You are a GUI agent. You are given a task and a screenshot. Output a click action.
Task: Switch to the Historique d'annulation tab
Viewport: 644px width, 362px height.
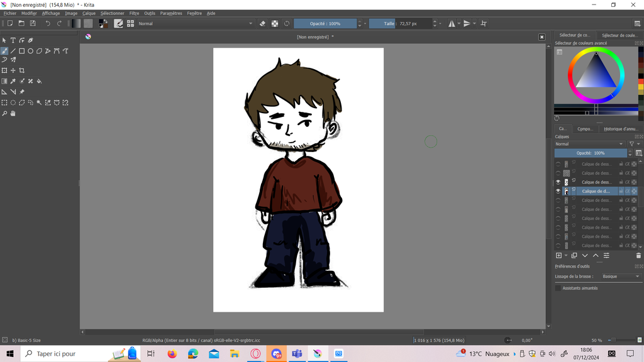click(x=620, y=129)
